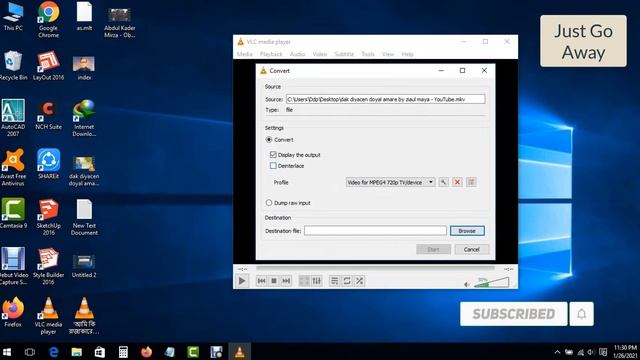640x360 pixels.
Task: Show hidden system tray icons
Action: click(x=557, y=352)
